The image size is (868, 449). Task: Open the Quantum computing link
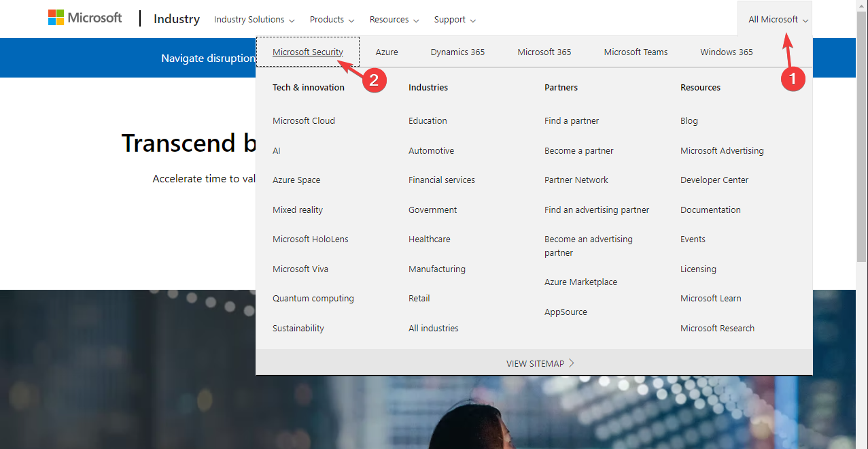(313, 299)
